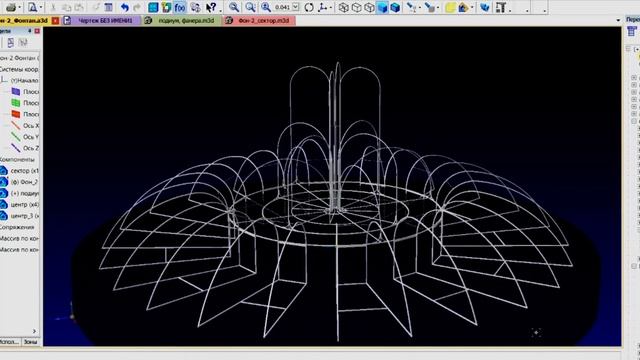This screenshot has height=360, width=640.
Task: Pin the model tree panel
Action: pyautogui.click(x=29, y=31)
